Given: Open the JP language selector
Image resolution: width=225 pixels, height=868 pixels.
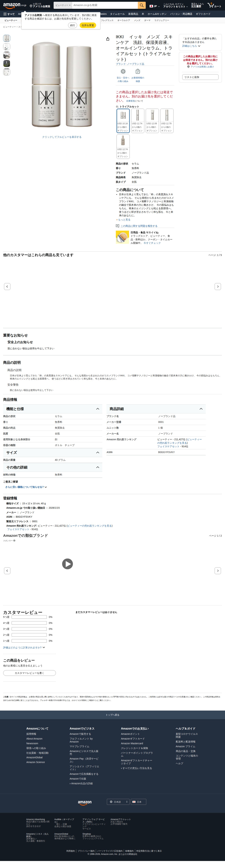Looking at the screenshot, I should 155,6.
